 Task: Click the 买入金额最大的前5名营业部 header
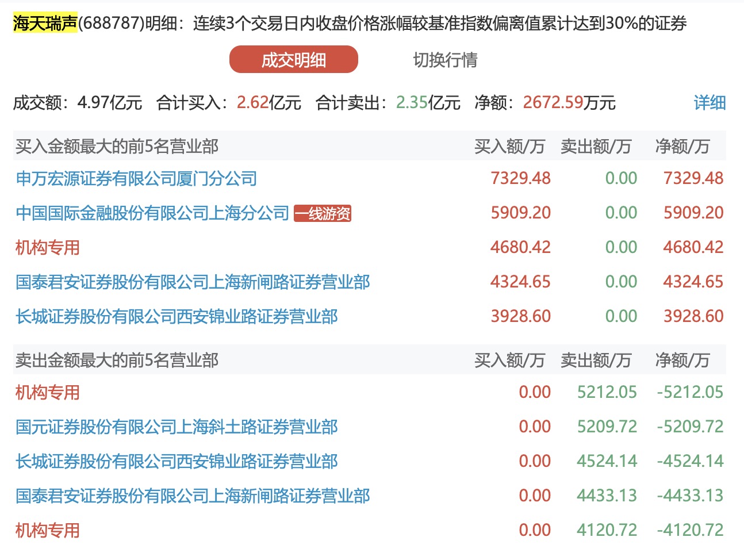117,147
